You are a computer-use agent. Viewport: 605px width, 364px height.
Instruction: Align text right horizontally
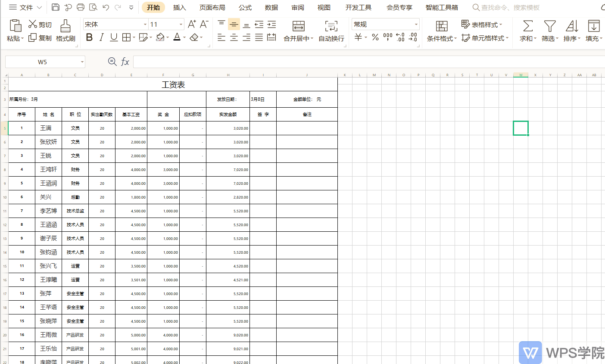(246, 37)
